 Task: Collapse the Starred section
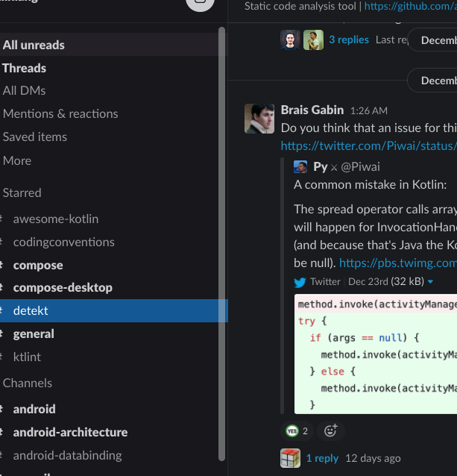tap(22, 192)
